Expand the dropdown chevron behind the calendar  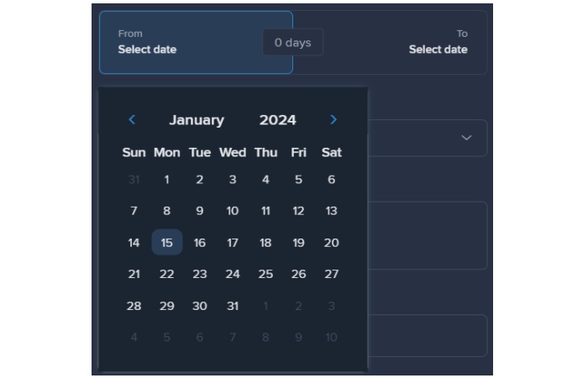tap(466, 138)
